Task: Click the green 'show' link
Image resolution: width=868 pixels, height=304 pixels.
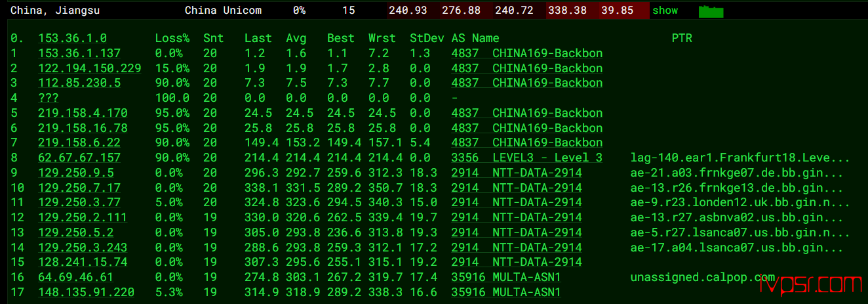Action: click(x=665, y=11)
